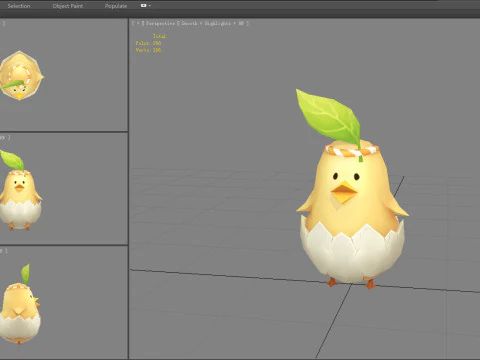Switch to the Populate ribbon tab
This screenshot has height=360, width=480.
tap(116, 6)
